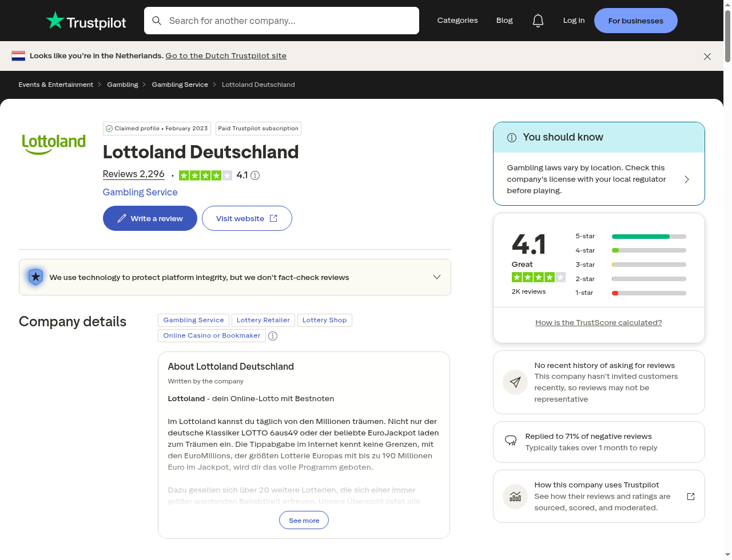Viewport: 732px width, 560px height.
Task: Open Gambling breadcrumb
Action: coord(122,85)
